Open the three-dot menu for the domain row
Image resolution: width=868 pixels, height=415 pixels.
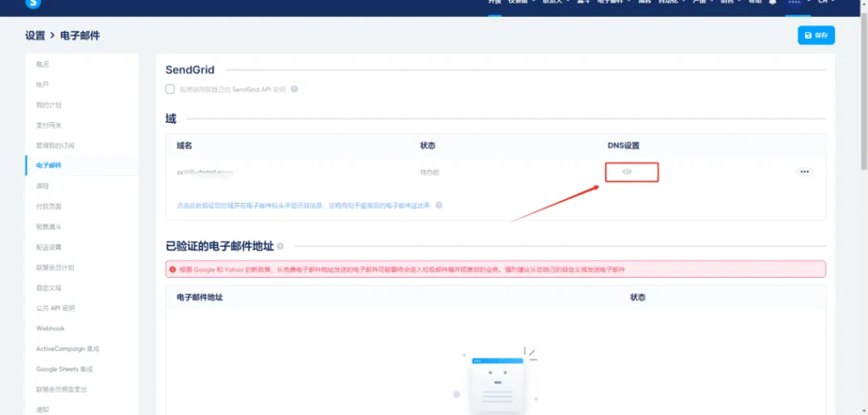pos(804,172)
